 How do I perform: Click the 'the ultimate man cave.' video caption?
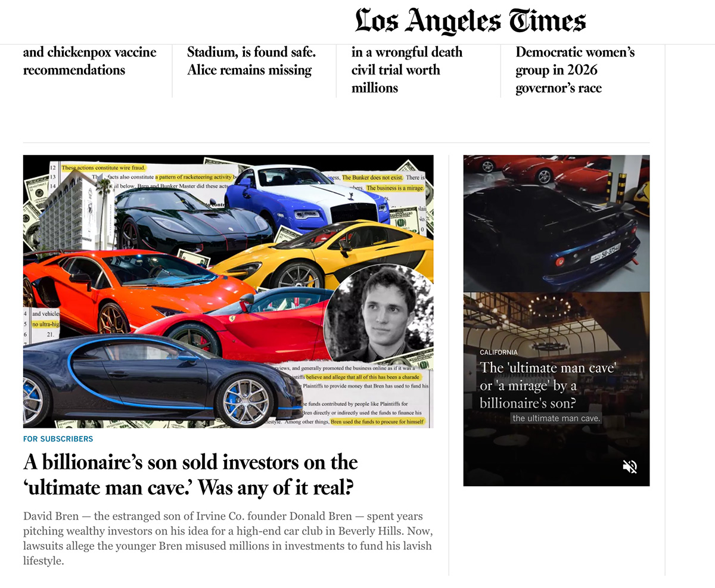(x=557, y=418)
